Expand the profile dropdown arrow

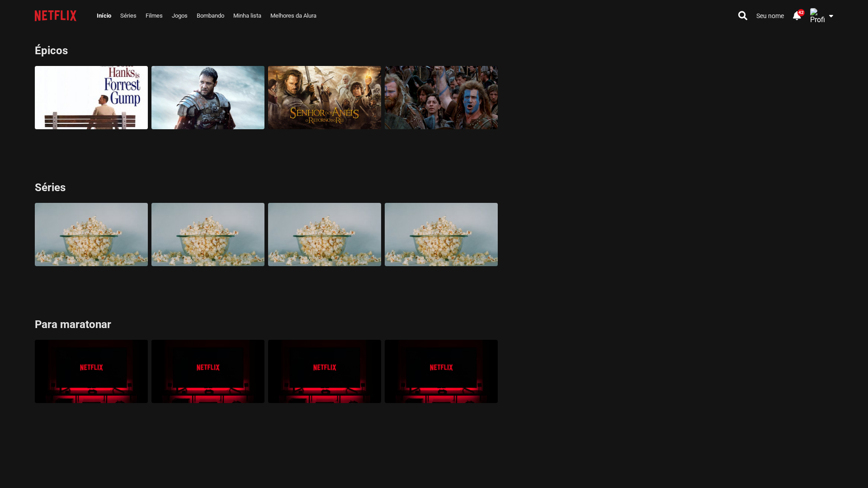pyautogui.click(x=831, y=16)
